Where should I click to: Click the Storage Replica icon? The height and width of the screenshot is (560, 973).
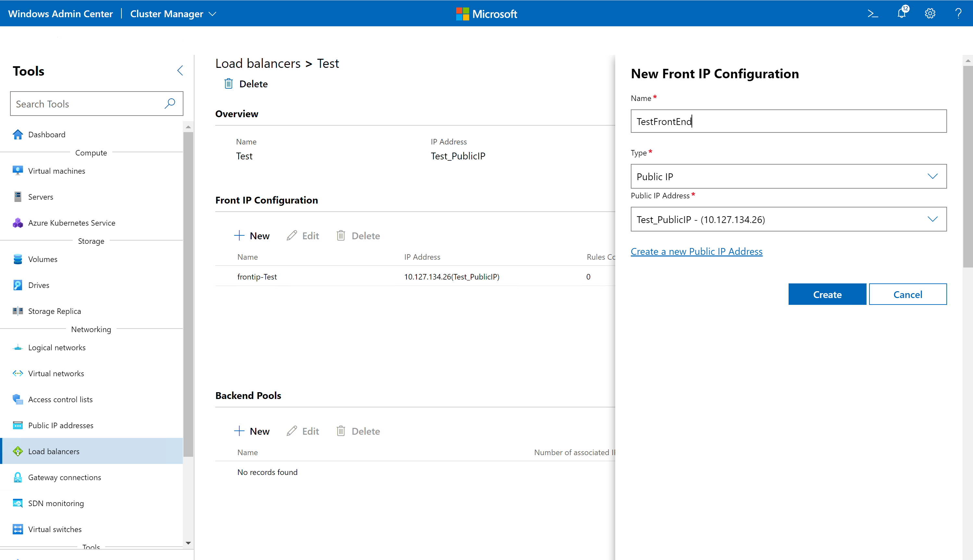[18, 311]
